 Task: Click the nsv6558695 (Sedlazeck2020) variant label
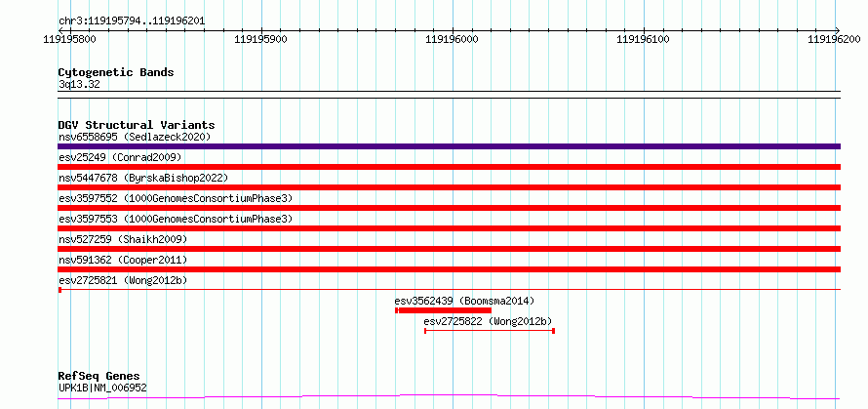pyautogui.click(x=135, y=137)
